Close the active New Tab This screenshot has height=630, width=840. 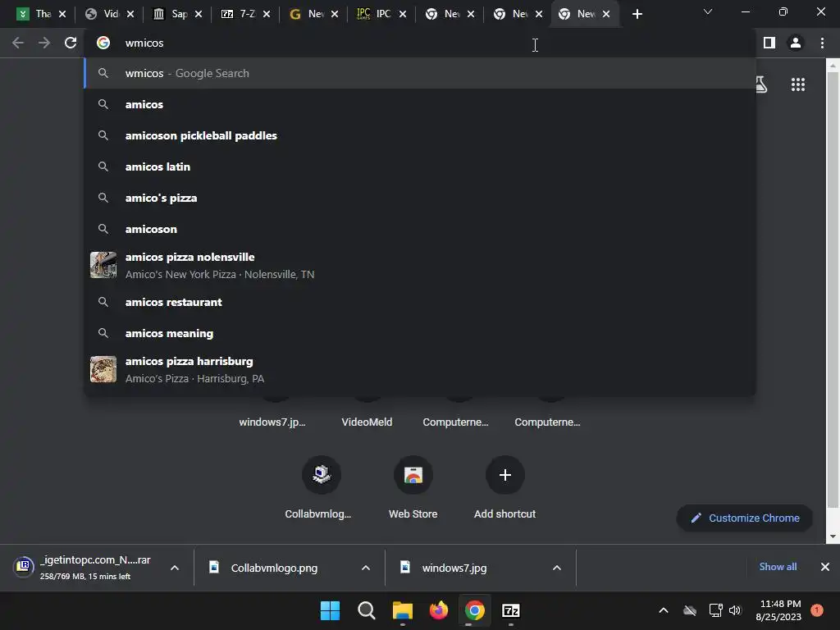click(606, 14)
